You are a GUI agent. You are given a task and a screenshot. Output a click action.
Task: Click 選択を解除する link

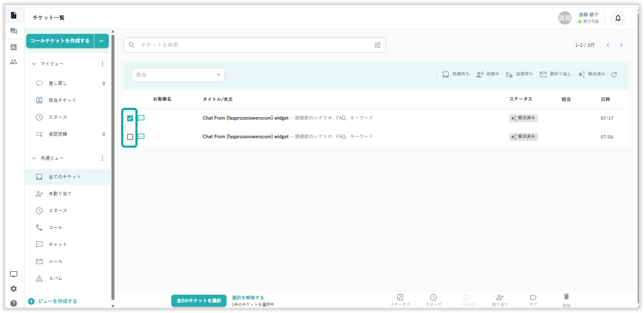coord(247,297)
